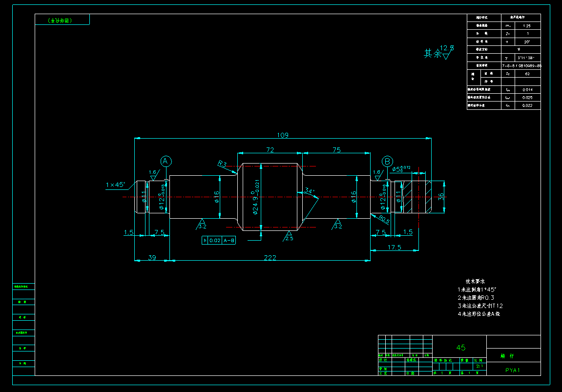
Task: Click the chamfer note '1×45°'
Action: click(115, 185)
